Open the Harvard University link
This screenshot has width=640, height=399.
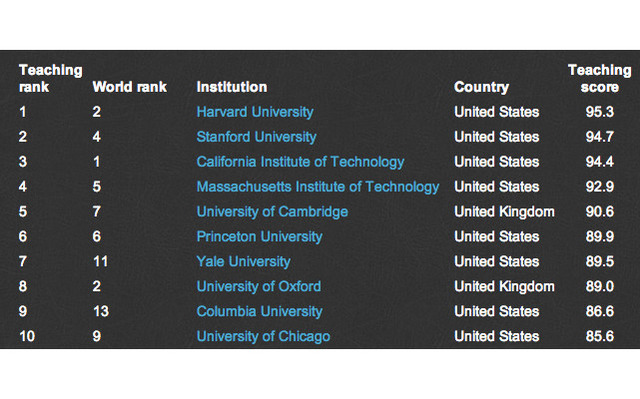(255, 112)
